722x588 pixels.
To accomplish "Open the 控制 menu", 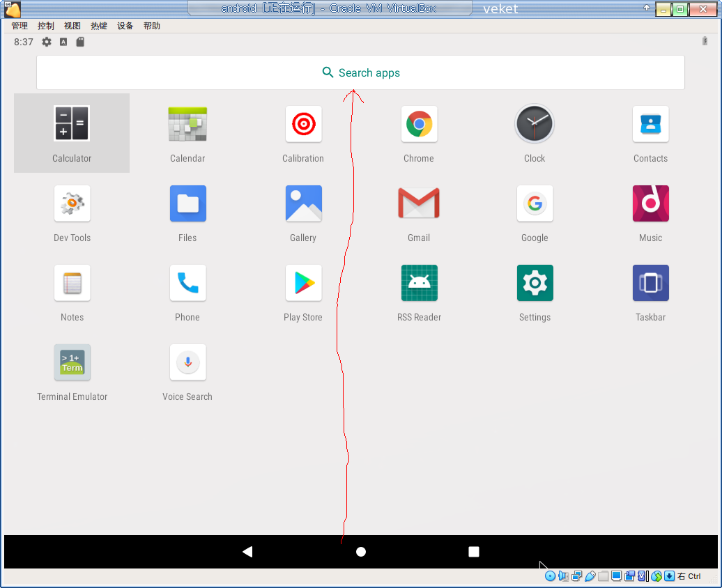I will pos(45,26).
